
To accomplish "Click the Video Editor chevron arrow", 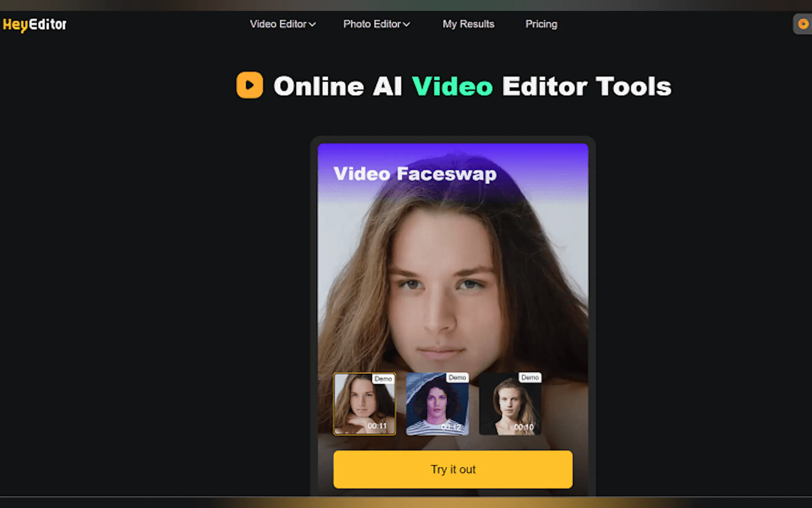I will [x=312, y=25].
